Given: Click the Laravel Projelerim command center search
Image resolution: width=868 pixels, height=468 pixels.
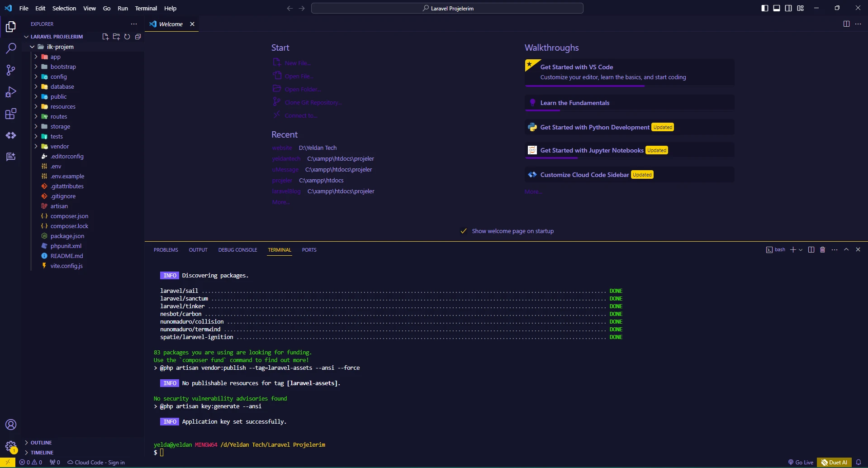Looking at the screenshot, I should [447, 8].
